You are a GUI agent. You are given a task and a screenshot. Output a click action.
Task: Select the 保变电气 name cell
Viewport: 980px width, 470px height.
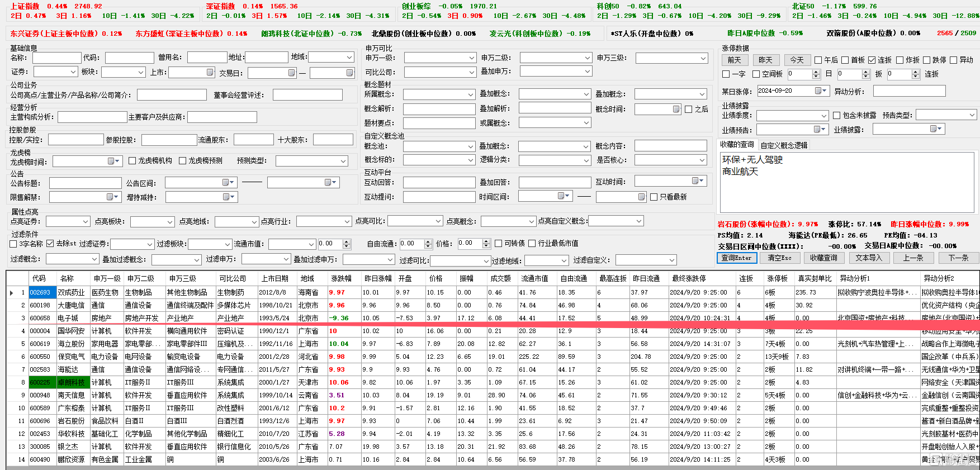click(73, 357)
